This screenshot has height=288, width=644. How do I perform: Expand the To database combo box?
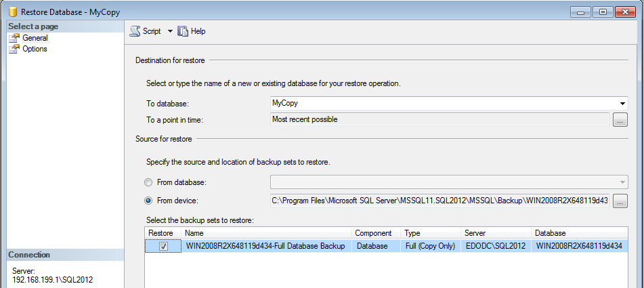pos(622,104)
